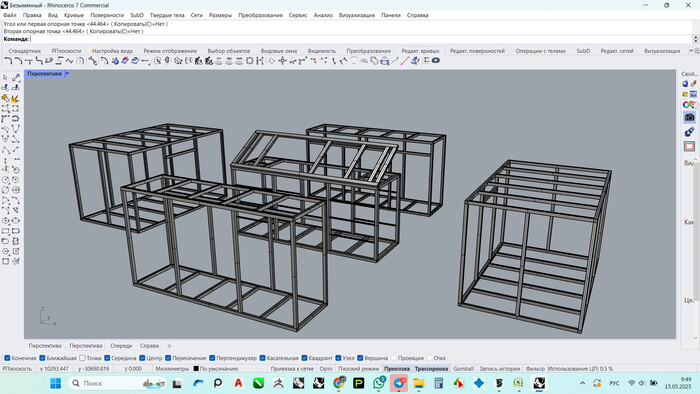Uncheck the Пересечение snap
The height and width of the screenshot is (394, 700).
point(168,358)
